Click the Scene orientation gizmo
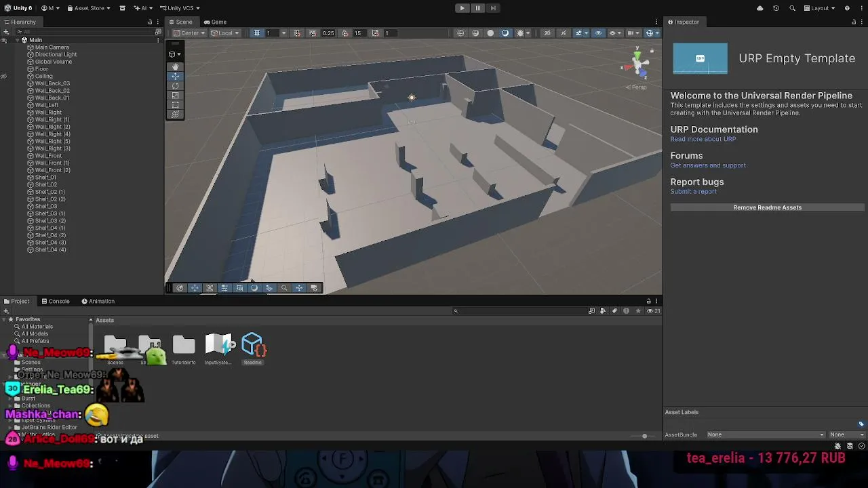Screen dimensions: 868x488 coord(637,64)
